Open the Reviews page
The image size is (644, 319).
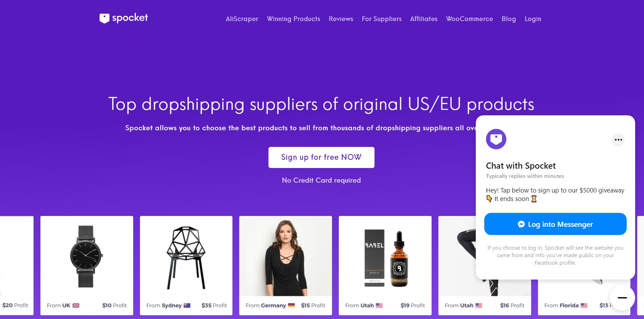[341, 19]
